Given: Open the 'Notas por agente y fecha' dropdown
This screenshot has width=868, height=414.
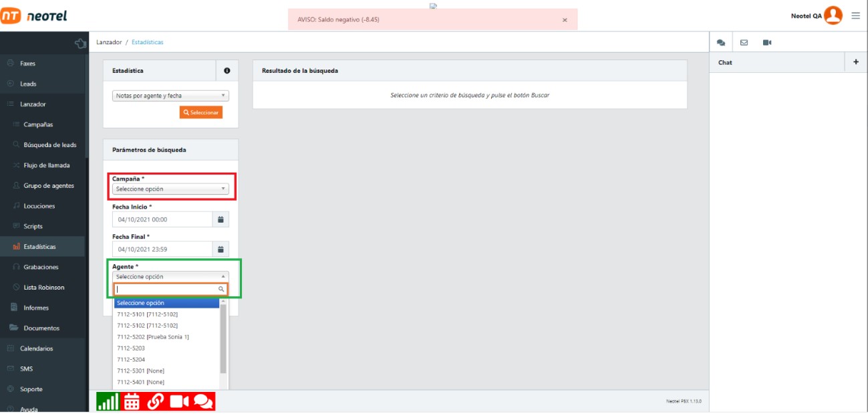Looking at the screenshot, I should (170, 96).
